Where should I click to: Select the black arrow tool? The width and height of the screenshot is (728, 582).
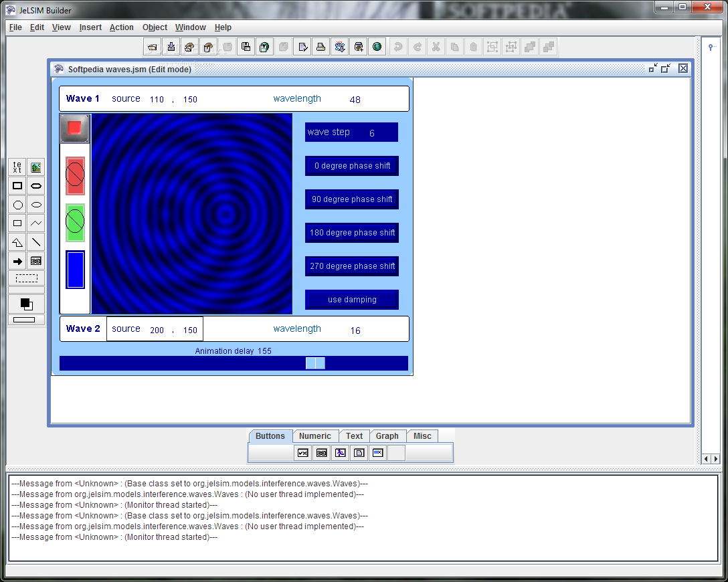click(x=17, y=262)
